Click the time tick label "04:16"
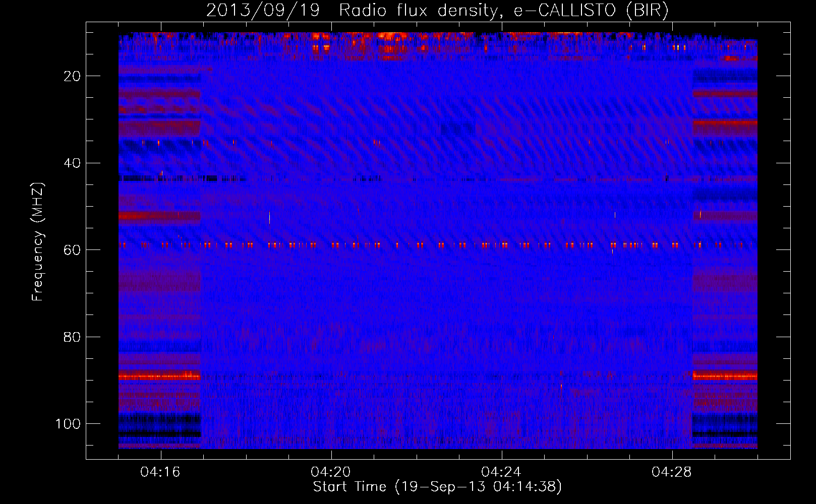The image size is (816, 504). tap(160, 472)
